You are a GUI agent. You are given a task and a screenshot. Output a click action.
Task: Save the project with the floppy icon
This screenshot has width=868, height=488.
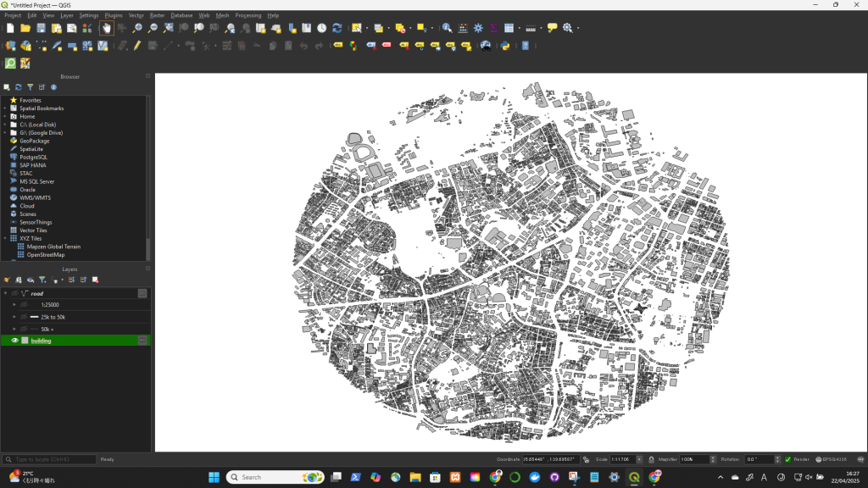coord(41,28)
